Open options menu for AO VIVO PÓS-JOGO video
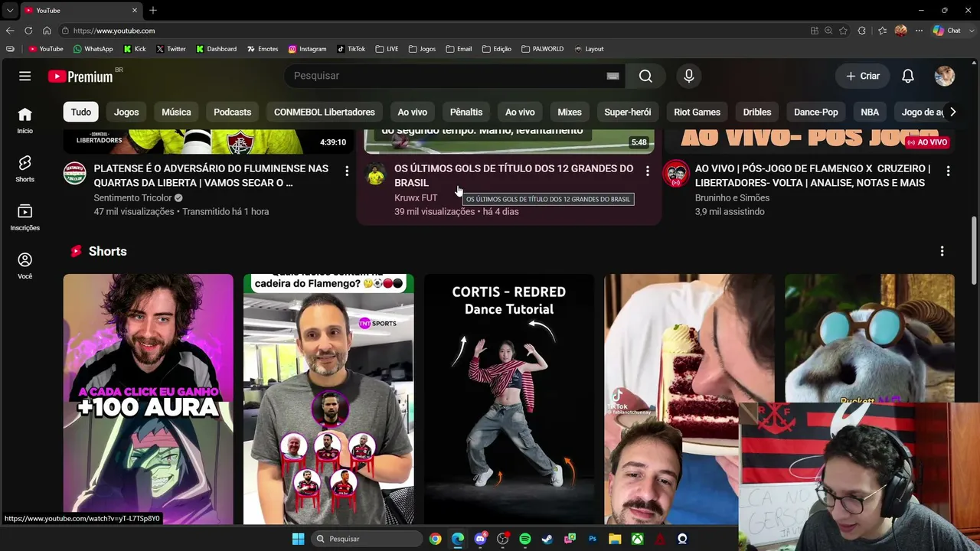Image resolution: width=980 pixels, height=551 pixels. pyautogui.click(x=949, y=171)
